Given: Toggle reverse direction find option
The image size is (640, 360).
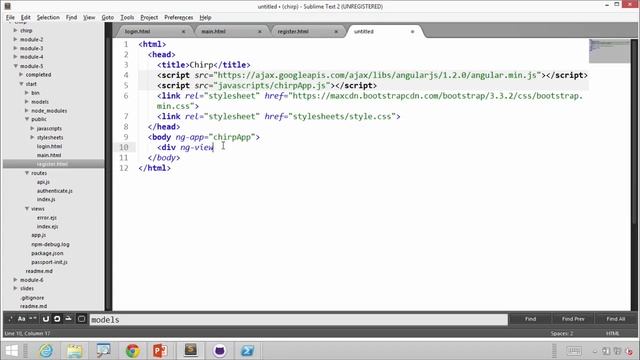Looking at the screenshot, I should (x=46, y=319).
